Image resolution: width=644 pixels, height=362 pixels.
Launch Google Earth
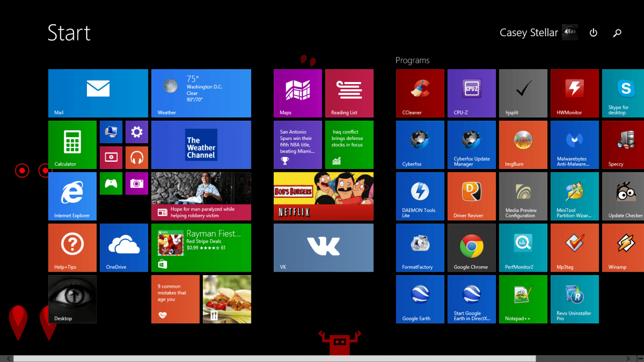420,299
